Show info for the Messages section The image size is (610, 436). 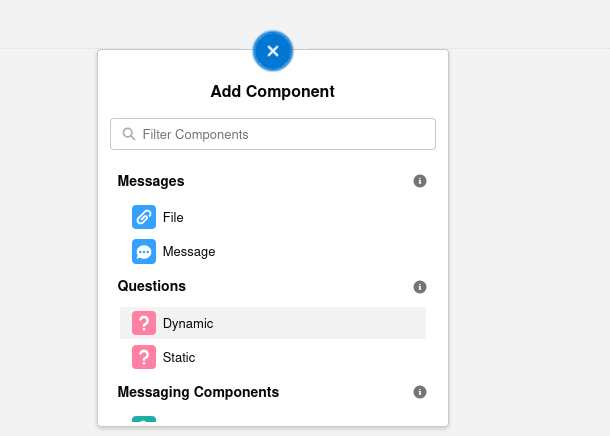pos(420,181)
